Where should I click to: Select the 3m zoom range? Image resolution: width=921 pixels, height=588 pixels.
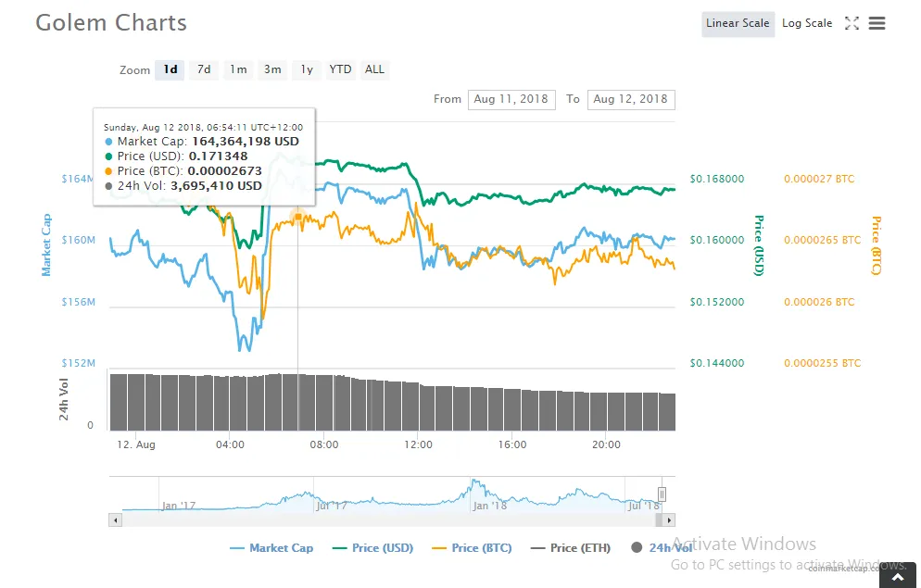[272, 69]
